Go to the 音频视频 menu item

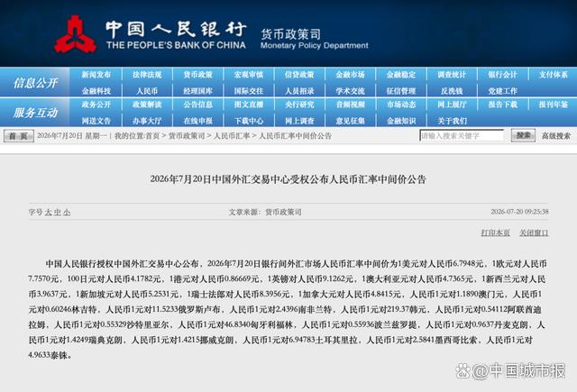click(x=351, y=105)
